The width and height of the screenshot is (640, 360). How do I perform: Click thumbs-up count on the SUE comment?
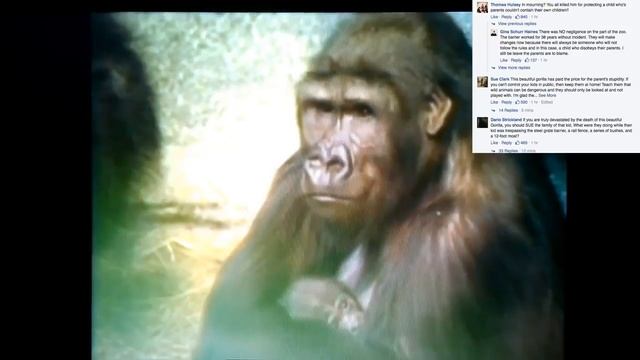[x=521, y=143]
